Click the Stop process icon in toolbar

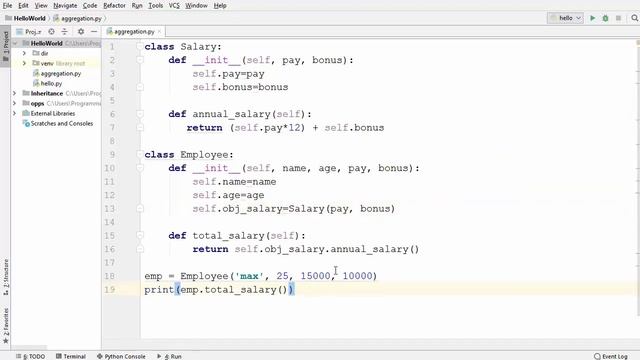(618, 18)
